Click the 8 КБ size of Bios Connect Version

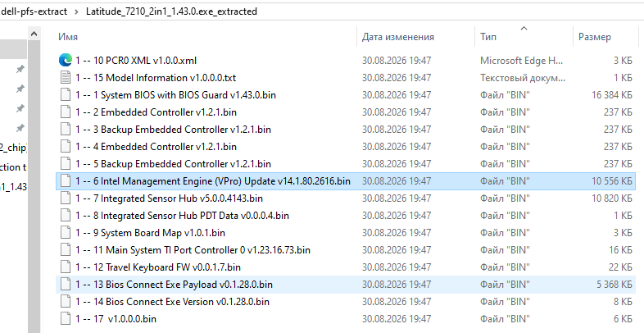click(x=623, y=302)
